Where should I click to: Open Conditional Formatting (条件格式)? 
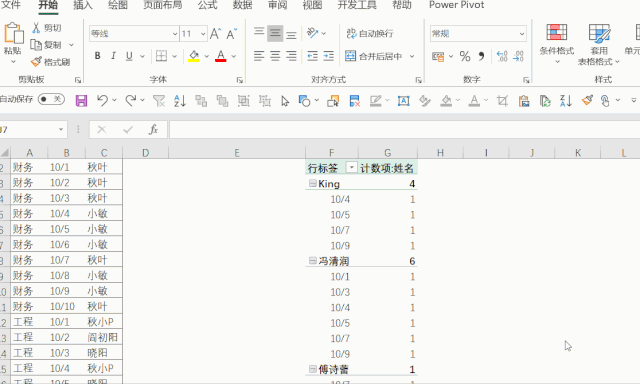557,44
